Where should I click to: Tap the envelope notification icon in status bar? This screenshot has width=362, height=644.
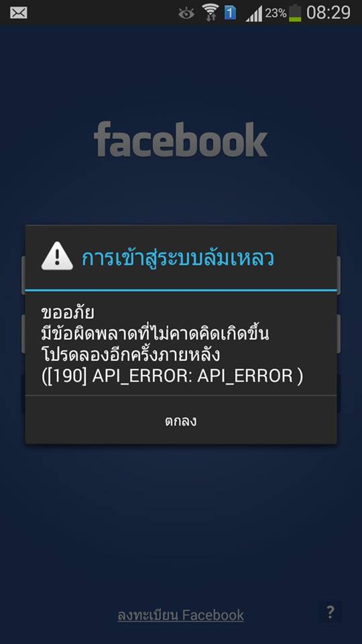[x=19, y=13]
